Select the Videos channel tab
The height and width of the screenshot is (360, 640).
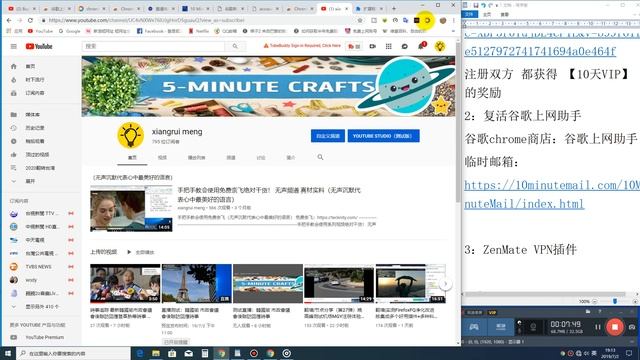162,157
